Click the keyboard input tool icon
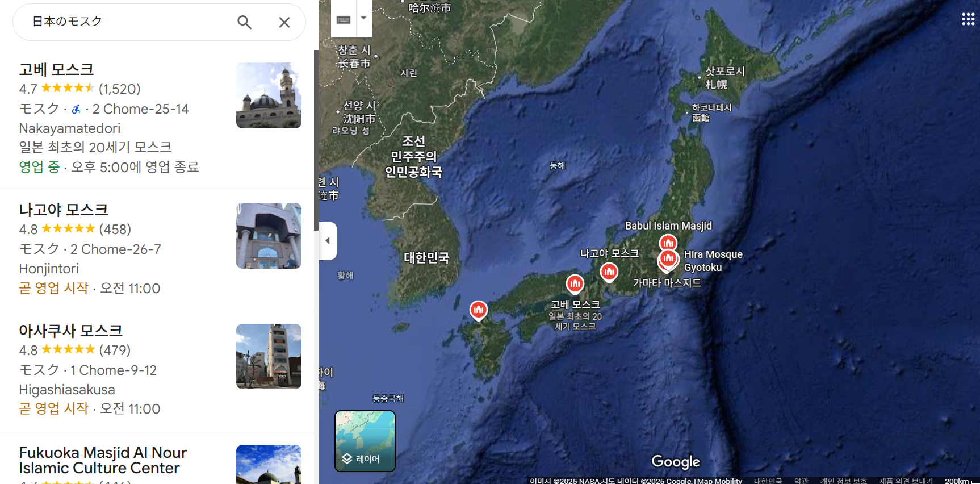 click(x=344, y=19)
